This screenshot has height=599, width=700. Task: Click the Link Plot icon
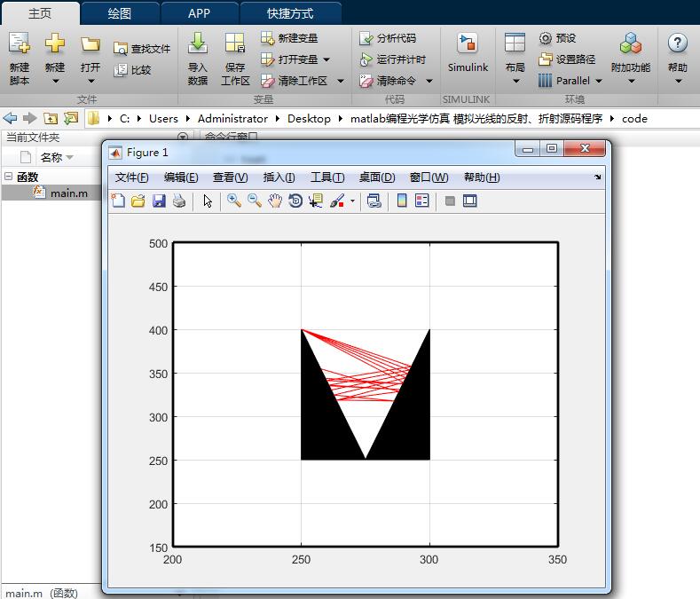pos(374,201)
